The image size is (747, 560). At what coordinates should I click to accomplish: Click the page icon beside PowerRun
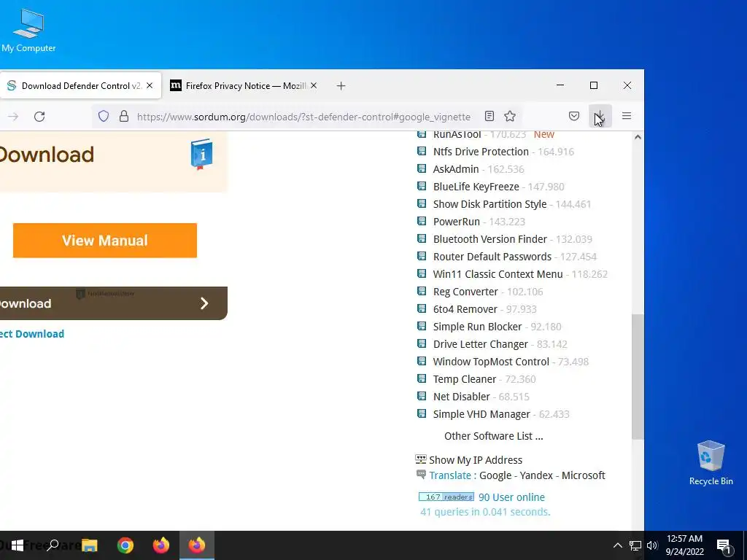click(422, 221)
